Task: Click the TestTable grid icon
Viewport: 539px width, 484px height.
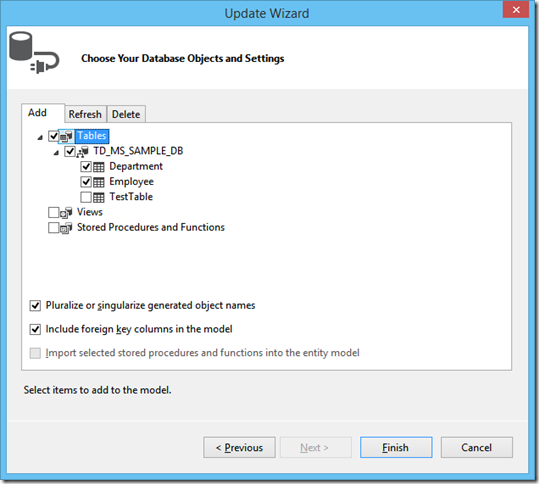Action: point(99,197)
